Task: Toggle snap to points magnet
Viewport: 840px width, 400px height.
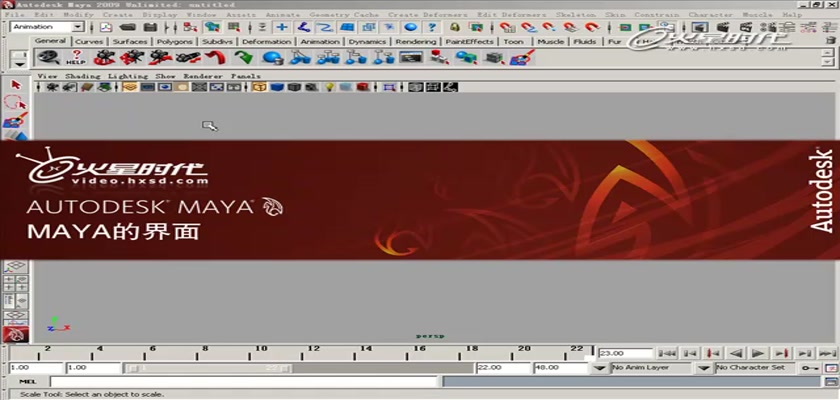Action: pos(549,27)
